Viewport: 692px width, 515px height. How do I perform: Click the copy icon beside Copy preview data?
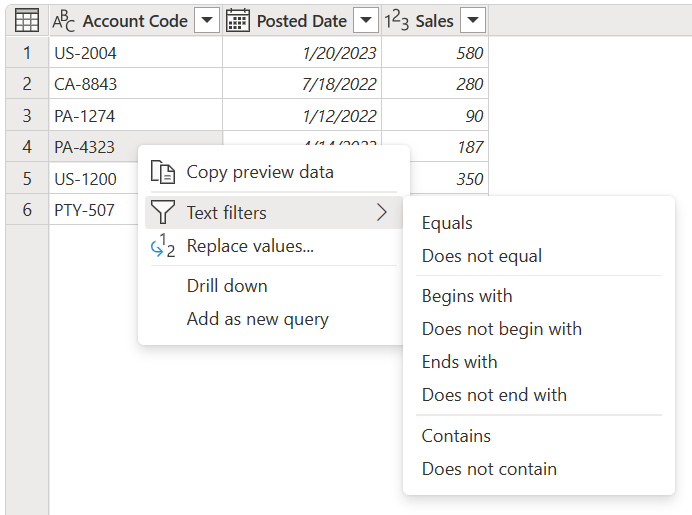(163, 172)
